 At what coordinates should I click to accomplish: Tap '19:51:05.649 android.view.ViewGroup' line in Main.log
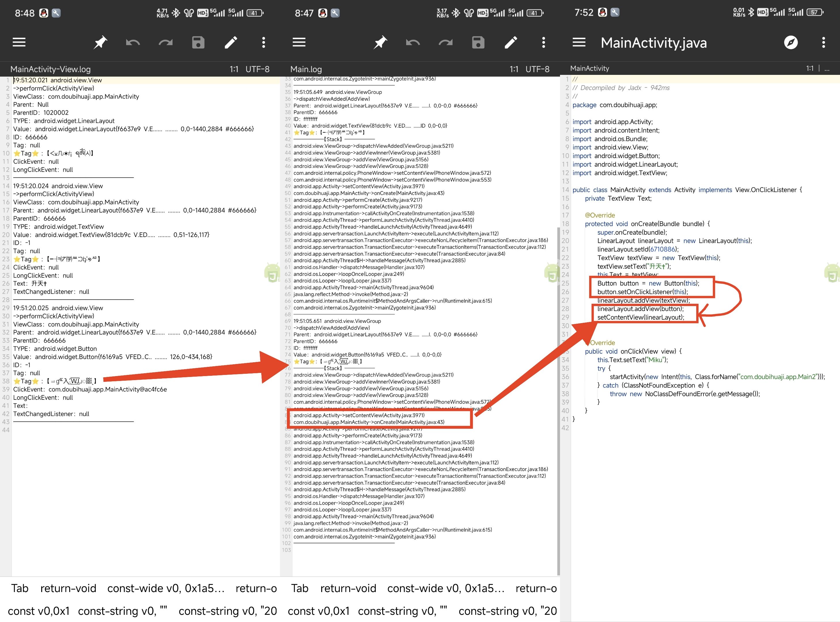pyautogui.click(x=338, y=92)
